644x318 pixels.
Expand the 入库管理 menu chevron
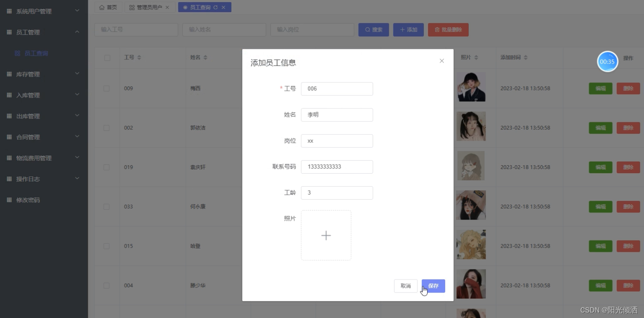pos(77,94)
